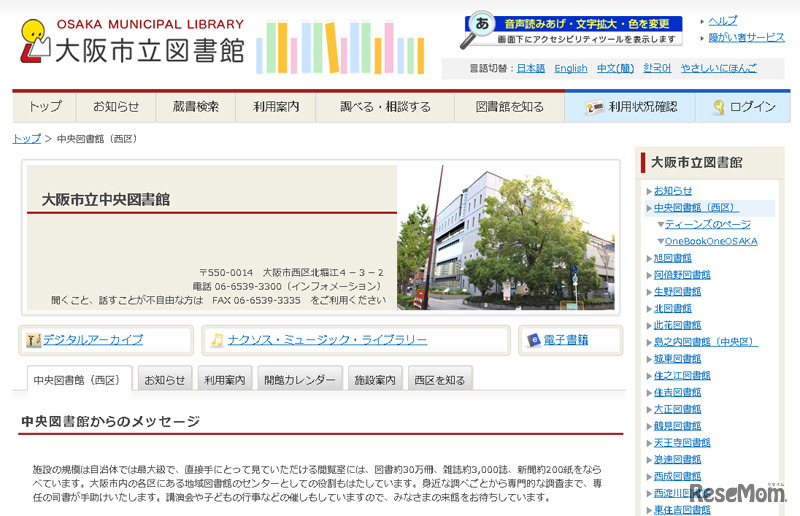This screenshot has height=516, width=800.
Task: Switch to the 西区を知る tab
Action: point(440,380)
